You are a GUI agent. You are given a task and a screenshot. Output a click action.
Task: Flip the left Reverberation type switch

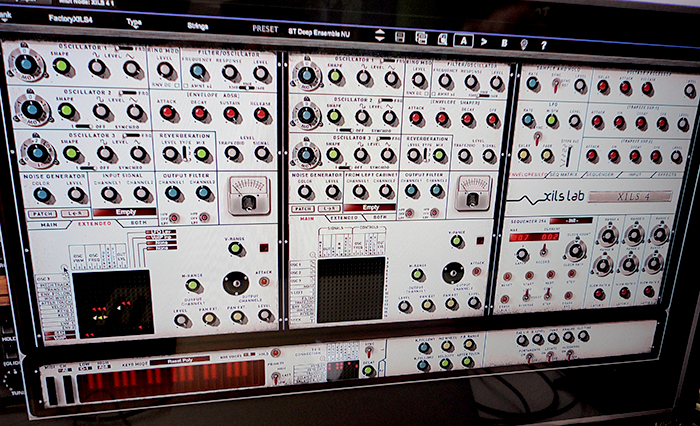(x=184, y=154)
